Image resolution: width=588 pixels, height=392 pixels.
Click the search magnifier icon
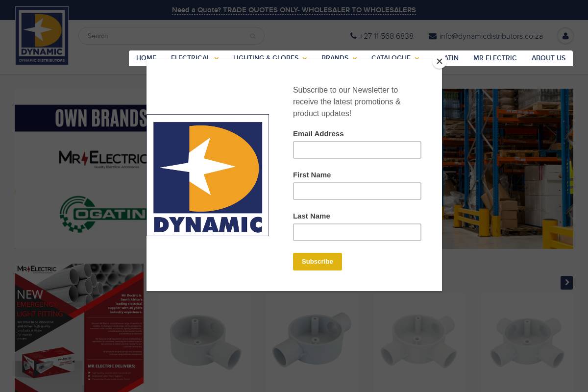(252, 36)
